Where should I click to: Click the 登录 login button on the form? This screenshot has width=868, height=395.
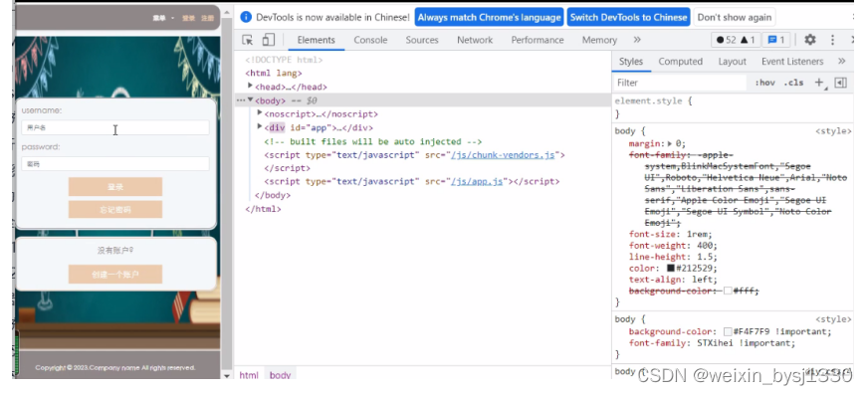(115, 186)
